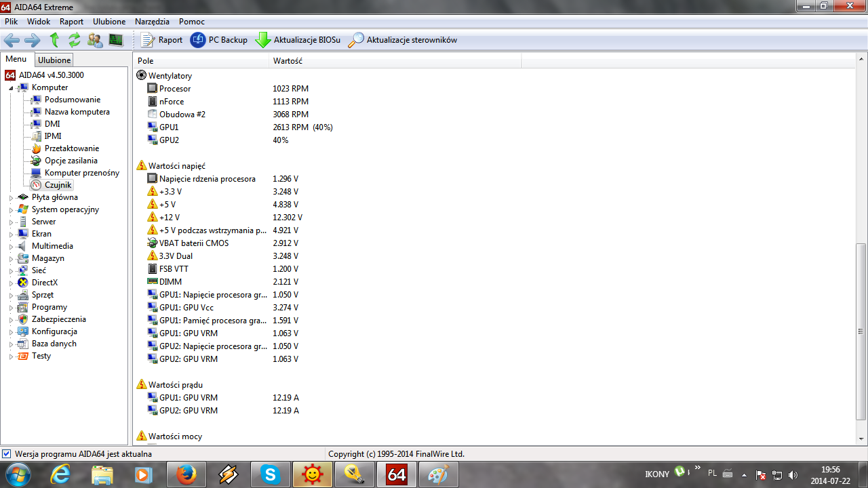Expand the Ekran tree node

coord(12,235)
